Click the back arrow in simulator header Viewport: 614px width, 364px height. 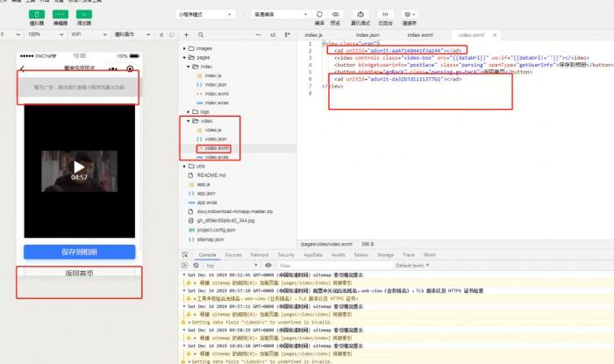tap(24, 68)
